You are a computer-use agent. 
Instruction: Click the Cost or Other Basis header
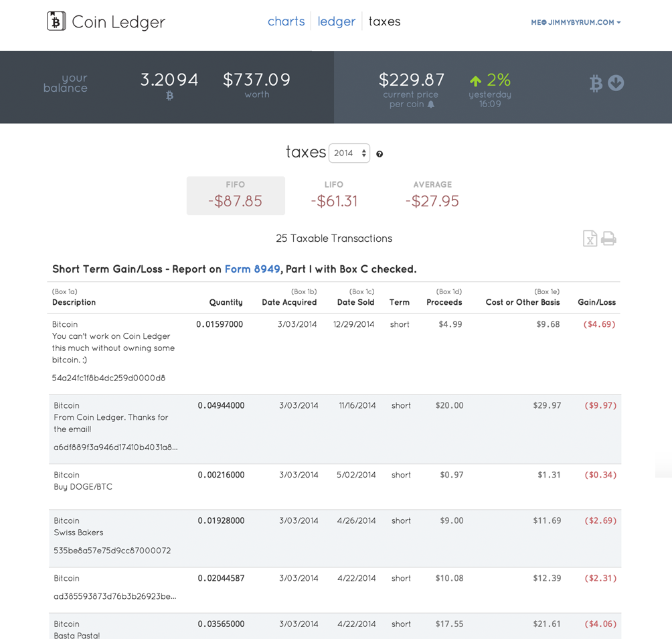(x=523, y=302)
